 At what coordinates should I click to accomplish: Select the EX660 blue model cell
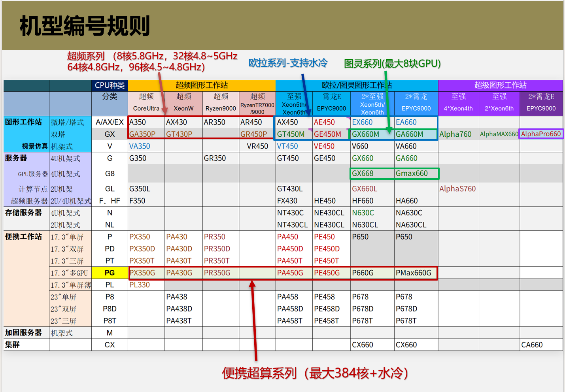[362, 122]
